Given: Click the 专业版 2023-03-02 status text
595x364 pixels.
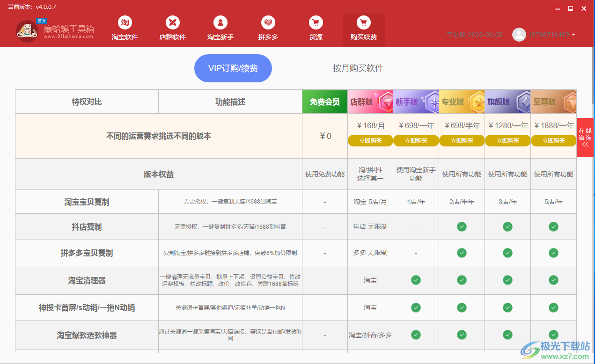Looking at the screenshot, I should [x=474, y=35].
